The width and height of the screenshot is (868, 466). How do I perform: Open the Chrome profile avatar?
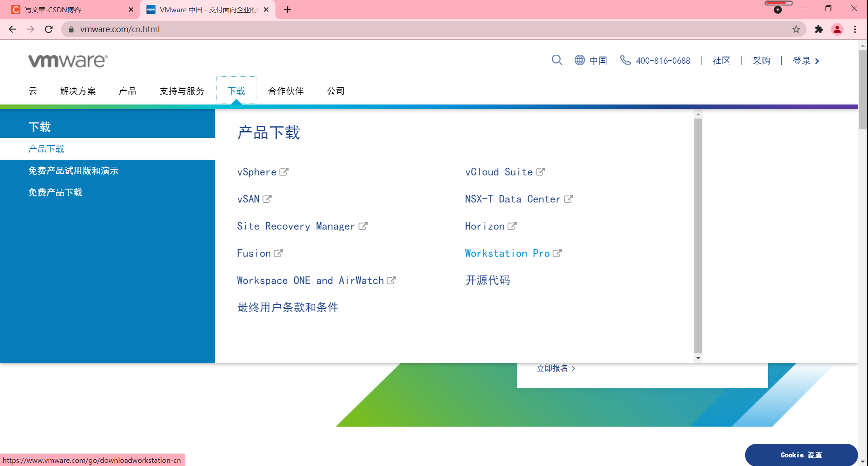[837, 29]
